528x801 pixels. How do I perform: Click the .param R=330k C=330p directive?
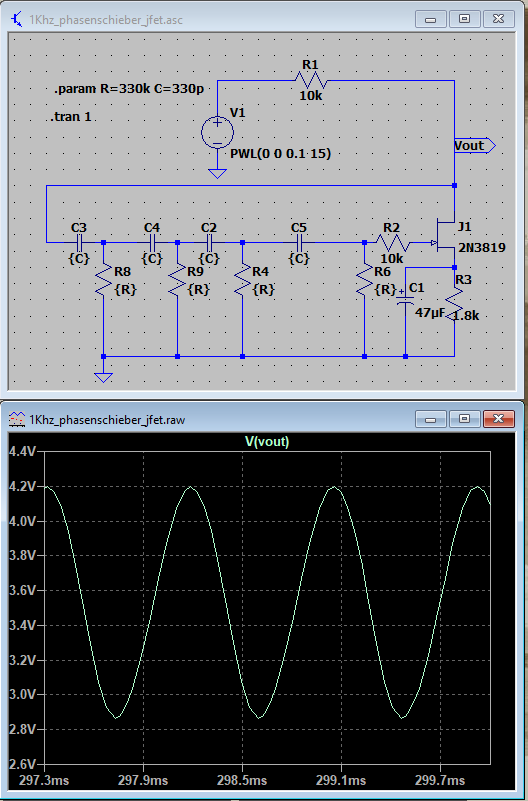click(129, 89)
